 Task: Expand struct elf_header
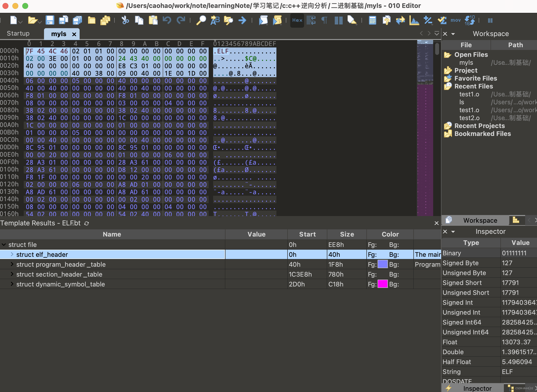pyautogui.click(x=12, y=254)
